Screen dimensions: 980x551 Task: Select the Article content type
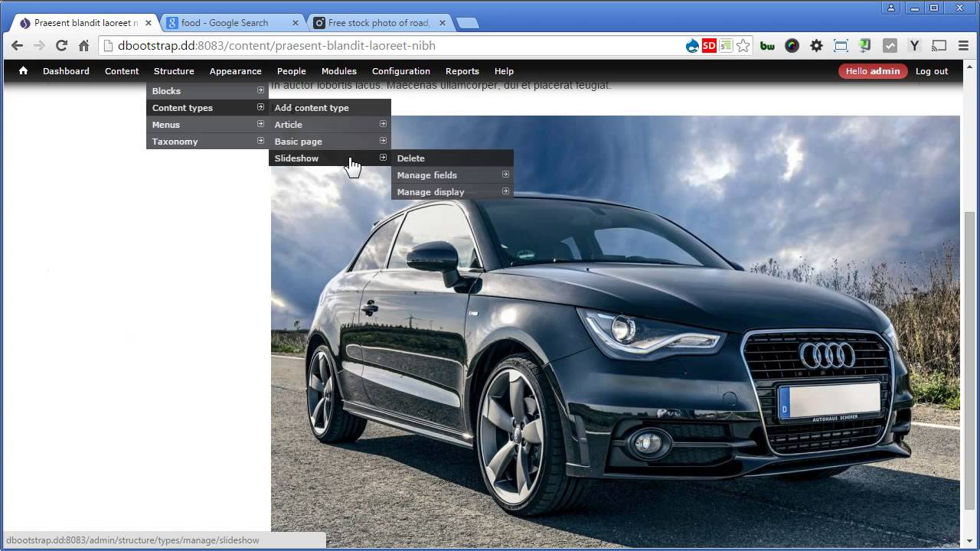[330, 125]
